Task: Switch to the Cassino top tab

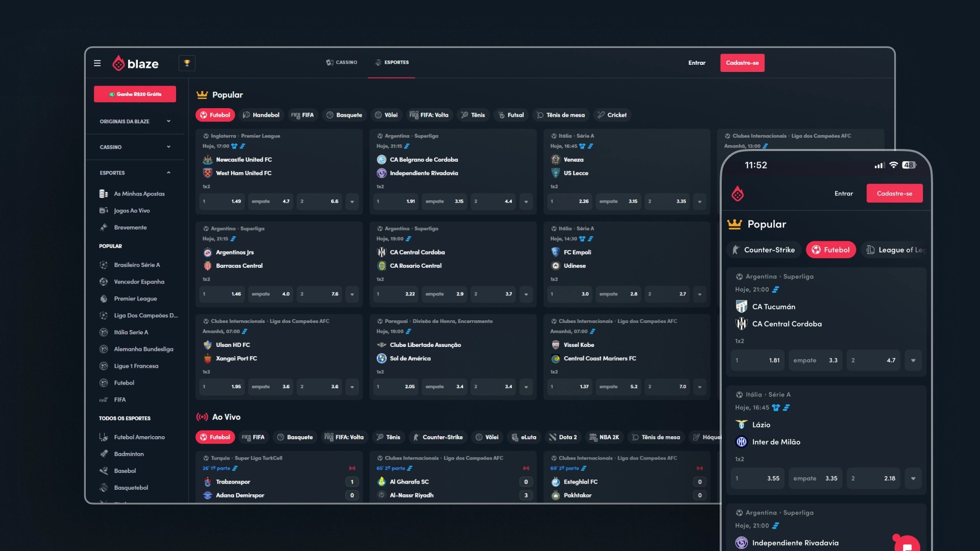Action: 341,62
